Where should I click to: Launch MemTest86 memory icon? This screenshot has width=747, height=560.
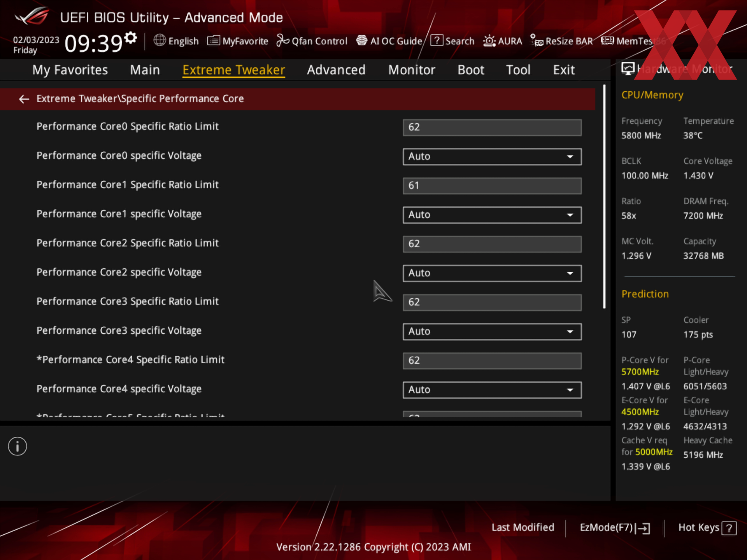[x=607, y=40]
